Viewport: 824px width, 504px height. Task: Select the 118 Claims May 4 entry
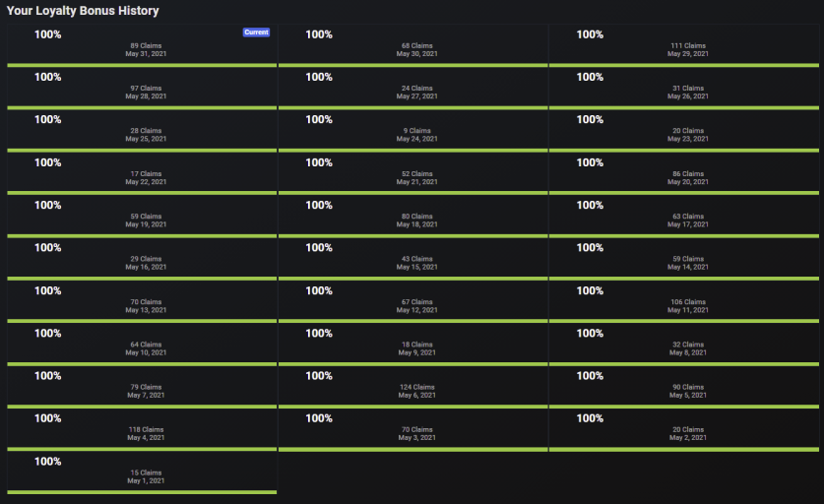[142, 430]
